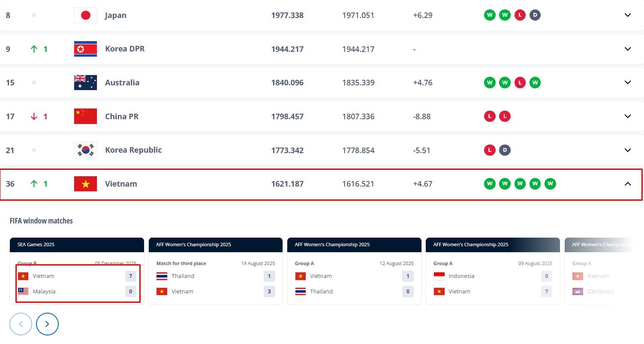Click the China PR flag icon
644x344 pixels.
click(85, 116)
